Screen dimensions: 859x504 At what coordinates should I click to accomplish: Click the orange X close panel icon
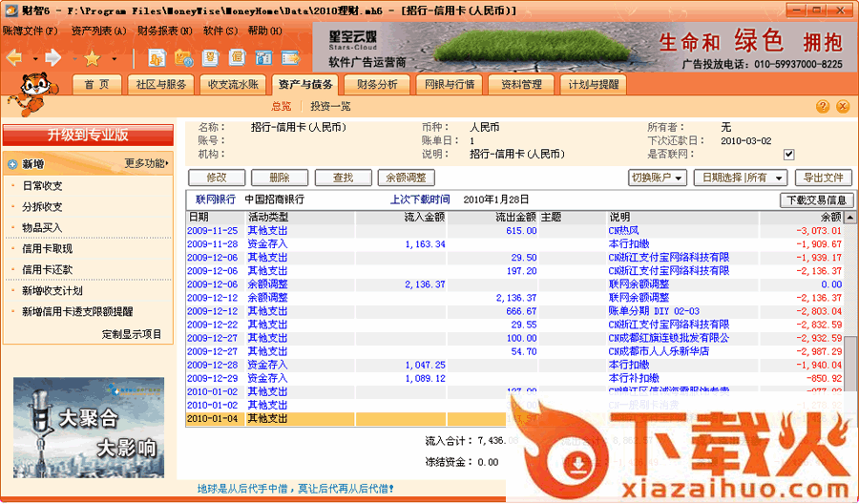pos(843,106)
